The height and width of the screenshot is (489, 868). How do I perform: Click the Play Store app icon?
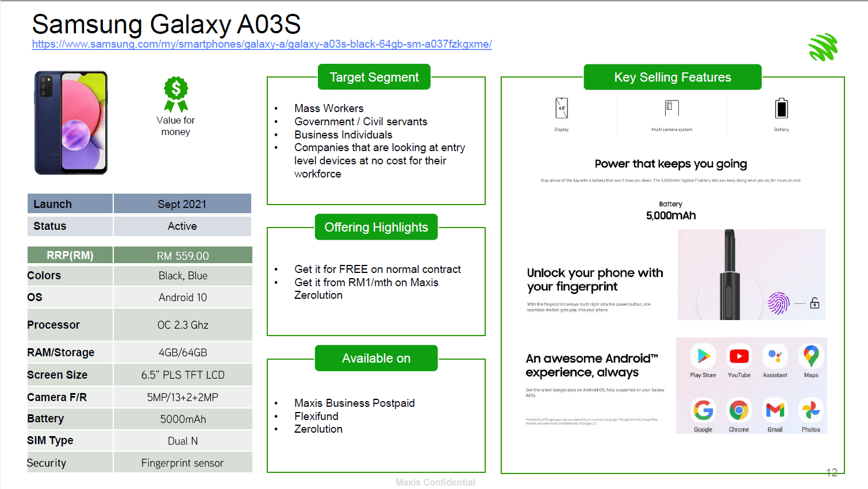tap(703, 356)
